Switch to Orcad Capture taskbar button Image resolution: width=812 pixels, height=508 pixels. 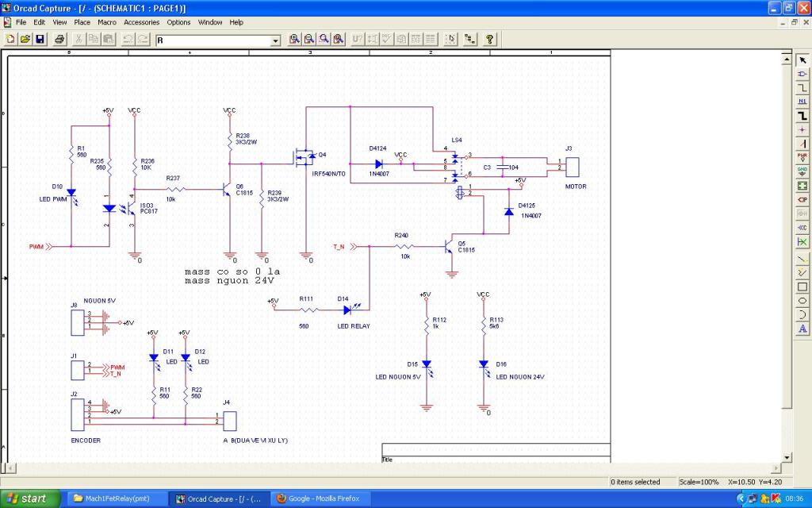coord(219,498)
